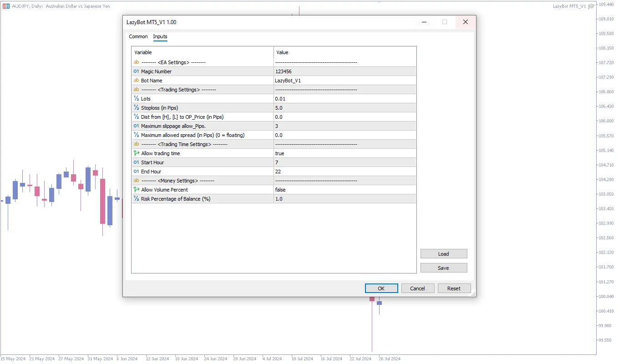Switch to the Common tab
618x364 pixels.
pos(138,36)
